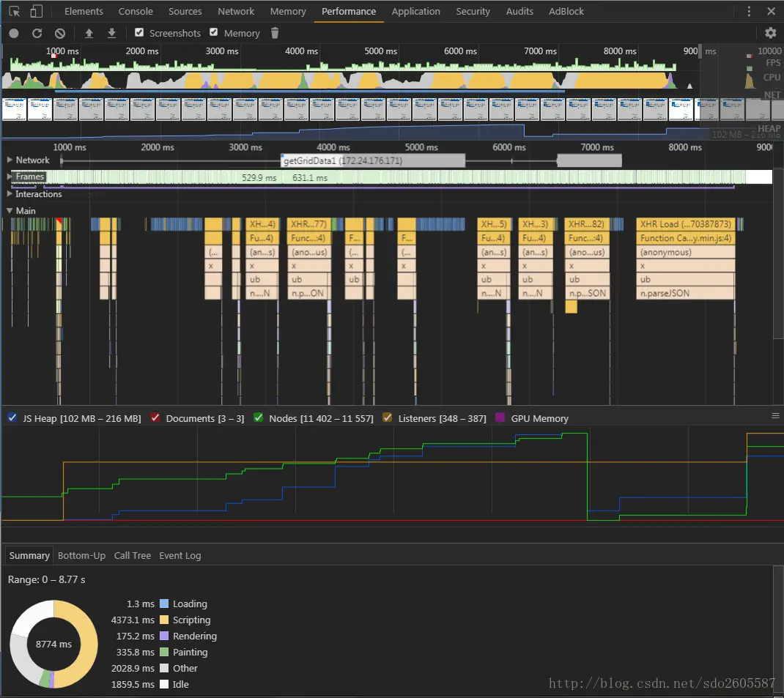This screenshot has height=698, width=784.
Task: Select the n.parseJSON flame chart entry
Action: tap(685, 294)
